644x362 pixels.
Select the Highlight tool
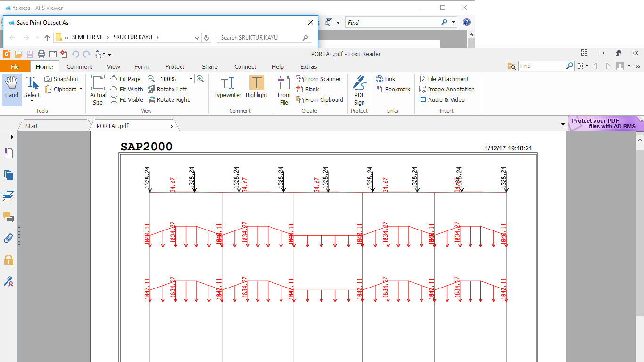point(256,88)
